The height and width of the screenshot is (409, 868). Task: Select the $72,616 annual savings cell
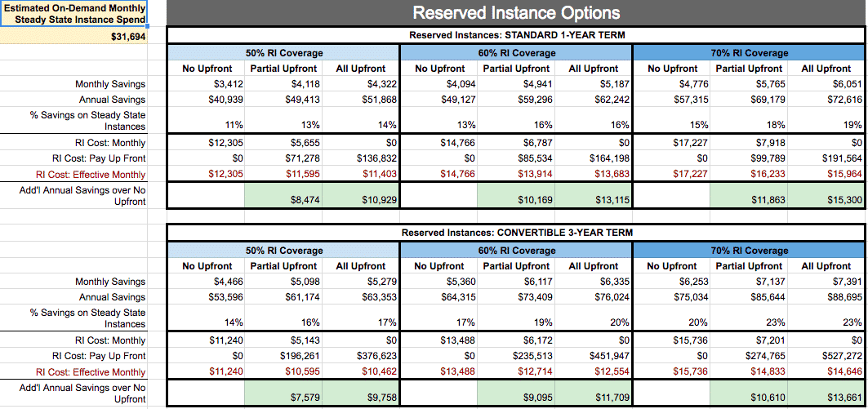pyautogui.click(x=826, y=100)
